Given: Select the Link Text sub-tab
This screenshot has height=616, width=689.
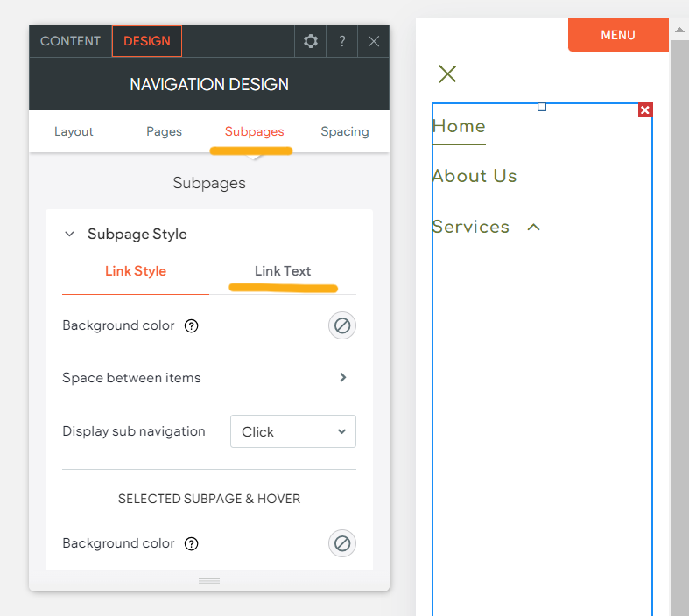Looking at the screenshot, I should 283,271.
